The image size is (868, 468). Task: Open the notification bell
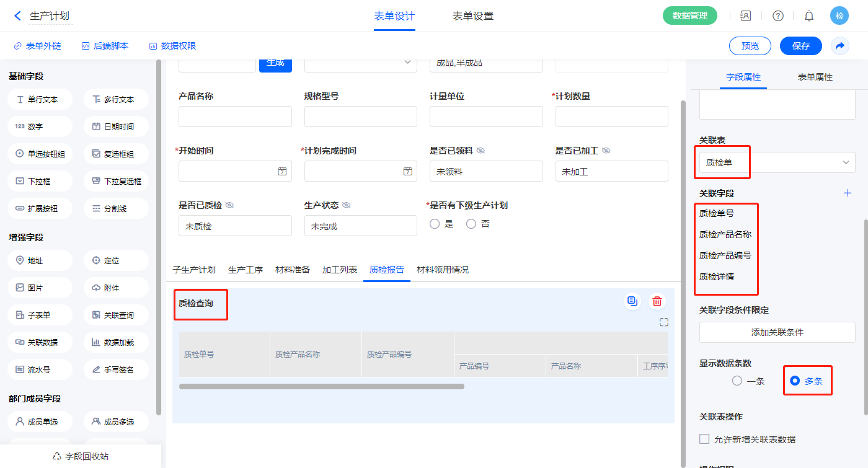809,16
